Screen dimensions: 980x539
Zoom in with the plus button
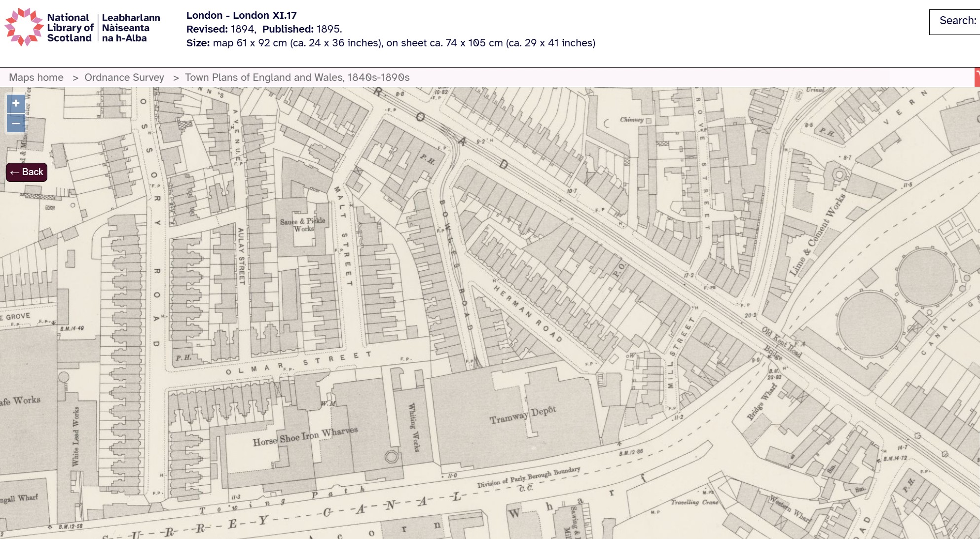coord(16,103)
